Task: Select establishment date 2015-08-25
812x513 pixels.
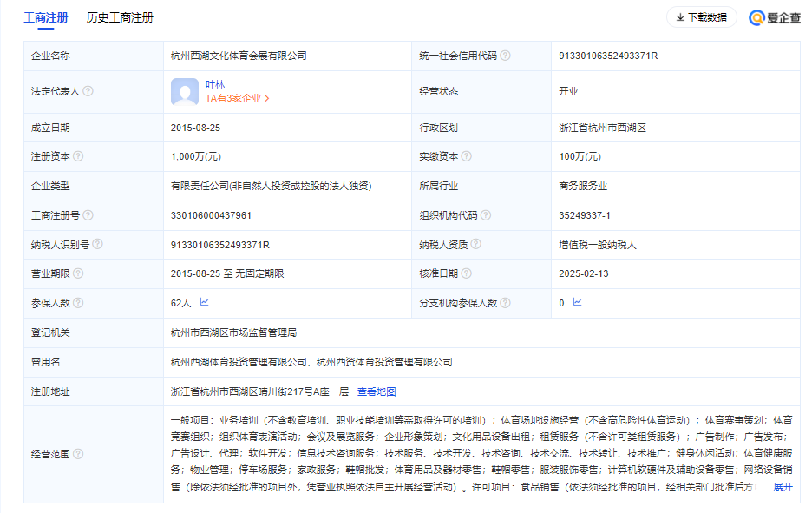Action: pos(195,128)
